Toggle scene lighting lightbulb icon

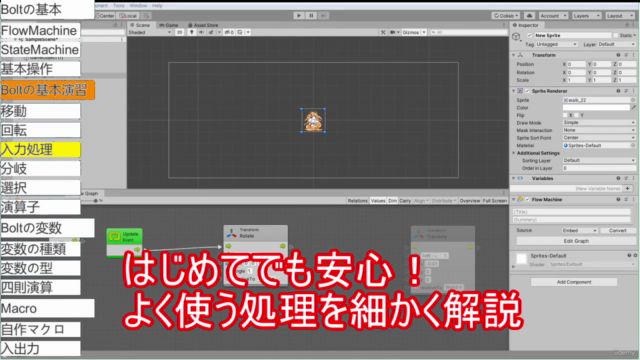pos(191,32)
